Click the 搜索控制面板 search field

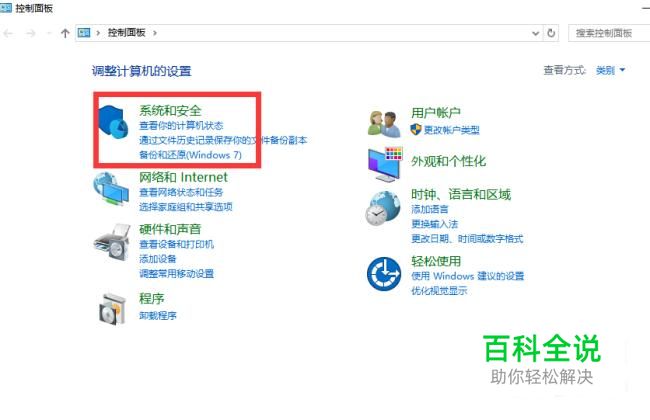[x=609, y=33]
